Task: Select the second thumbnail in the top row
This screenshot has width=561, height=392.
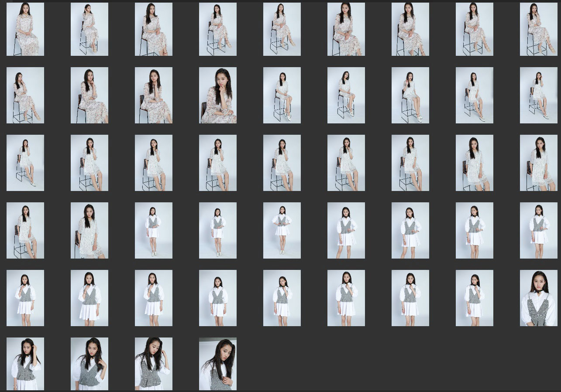Action: 89,29
